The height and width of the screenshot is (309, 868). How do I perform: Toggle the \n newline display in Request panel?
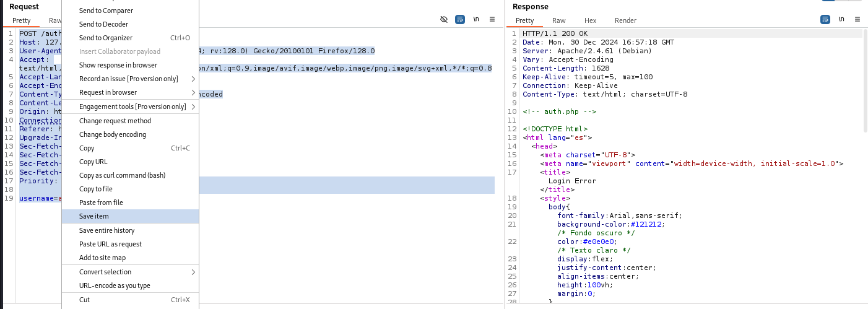tap(476, 19)
